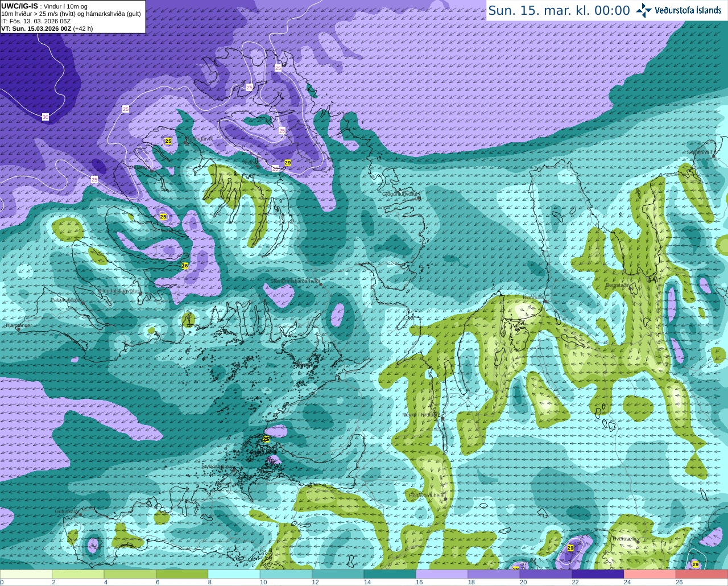The image size is (728, 586).
Task: Click the Bjargtangar station label
Action: [x=19, y=325]
